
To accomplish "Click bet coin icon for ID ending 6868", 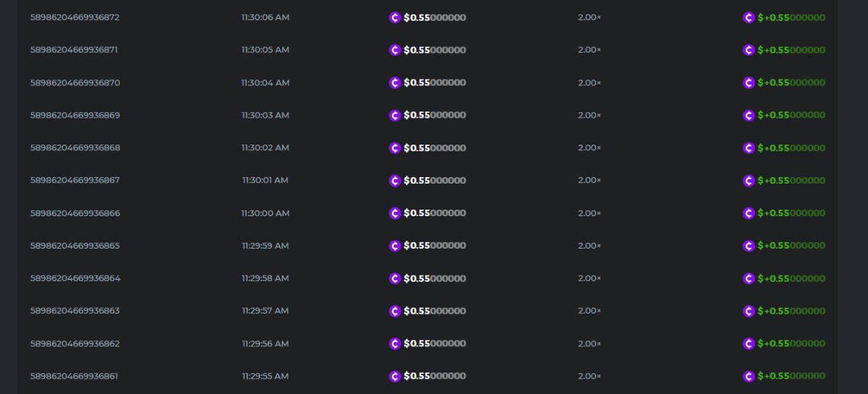I will [395, 147].
